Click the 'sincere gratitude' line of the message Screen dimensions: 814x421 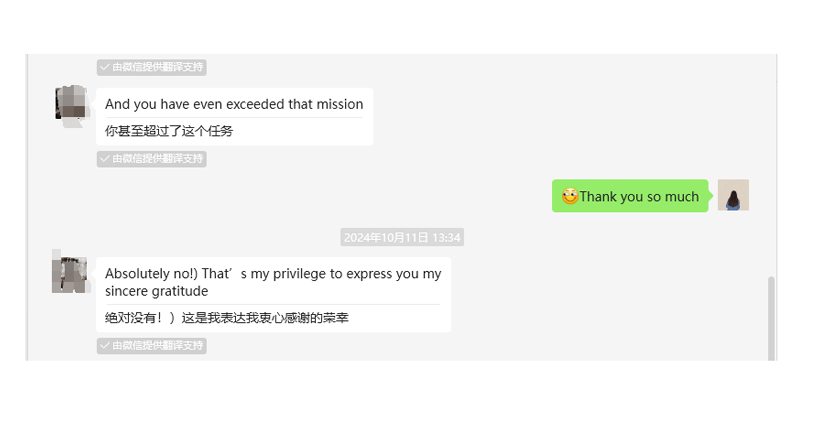pyautogui.click(x=157, y=291)
